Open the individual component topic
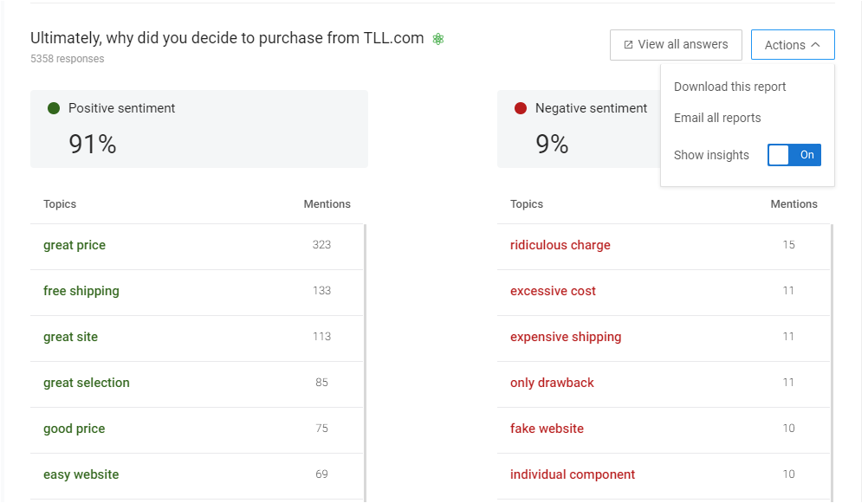Screen dimensions: 868x503 572,474
